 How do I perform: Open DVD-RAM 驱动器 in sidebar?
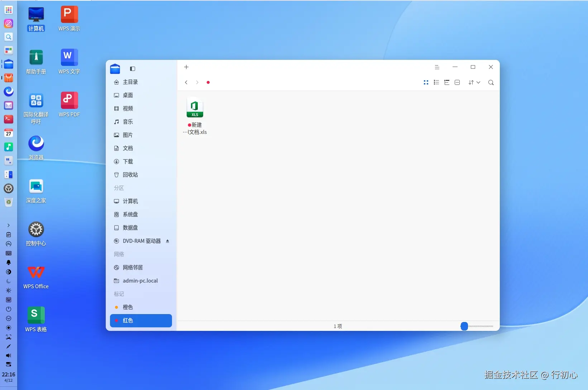point(141,241)
